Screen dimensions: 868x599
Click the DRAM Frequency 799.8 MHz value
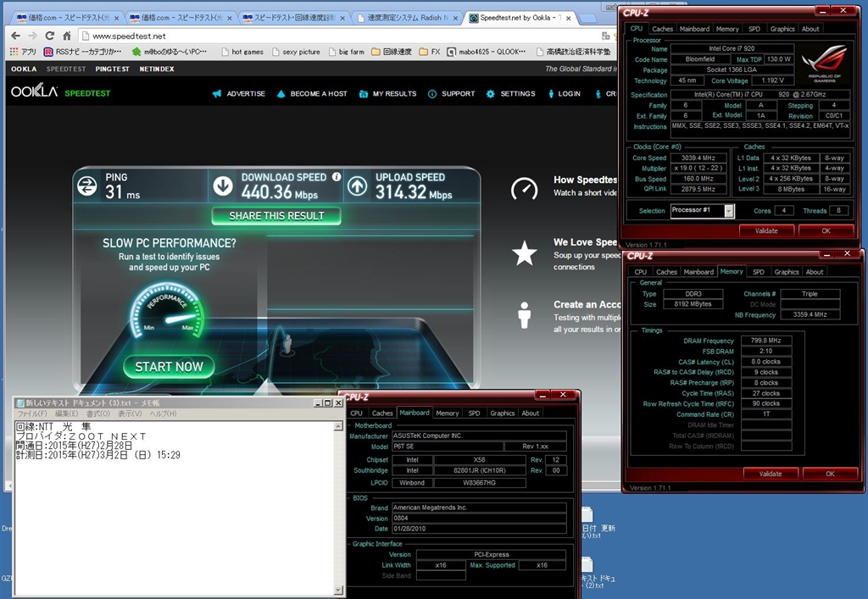766,341
